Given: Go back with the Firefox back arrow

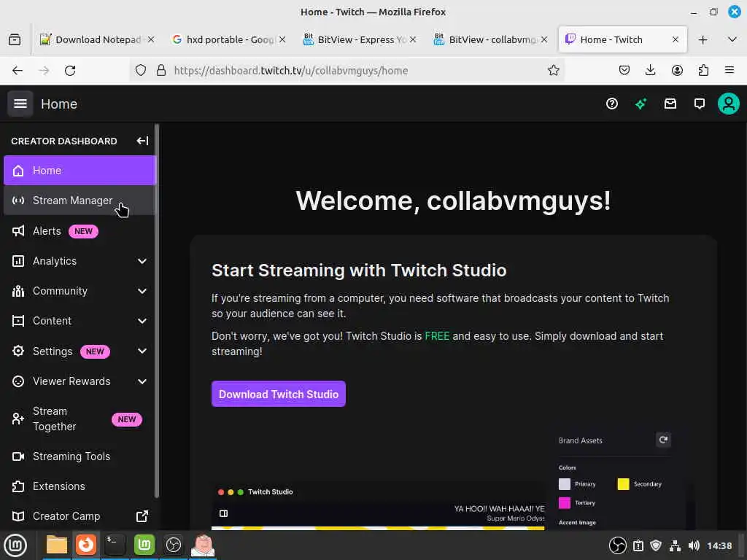Looking at the screenshot, I should tap(18, 71).
